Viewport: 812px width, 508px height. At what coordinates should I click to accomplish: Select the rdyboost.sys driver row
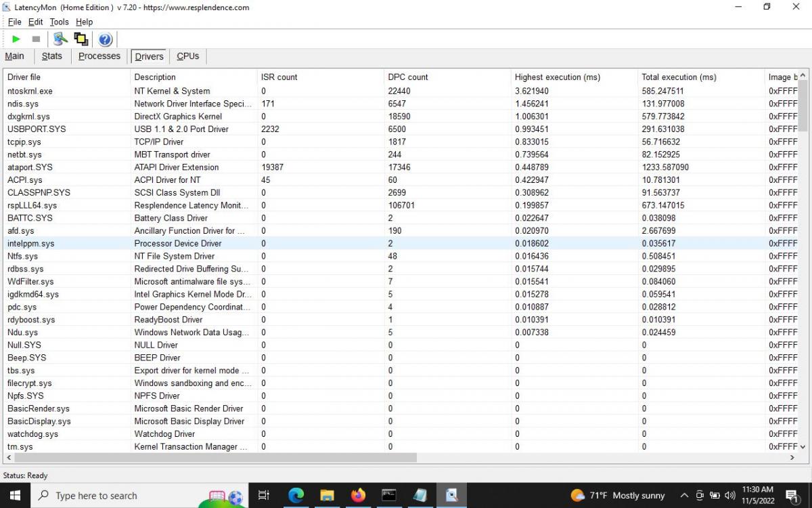point(401,320)
